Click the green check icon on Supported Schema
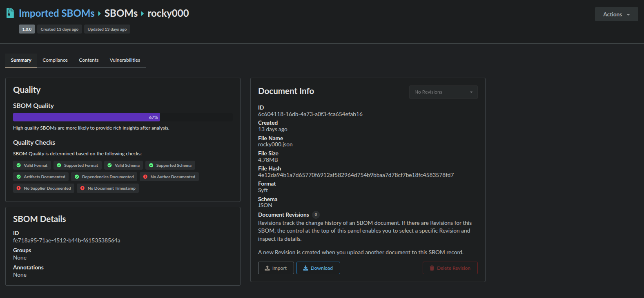644x298 pixels. [151, 166]
